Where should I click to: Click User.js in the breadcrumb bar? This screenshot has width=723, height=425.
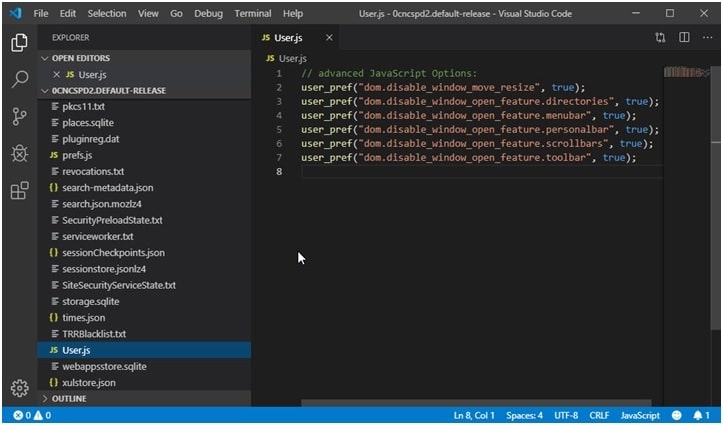[x=293, y=59]
